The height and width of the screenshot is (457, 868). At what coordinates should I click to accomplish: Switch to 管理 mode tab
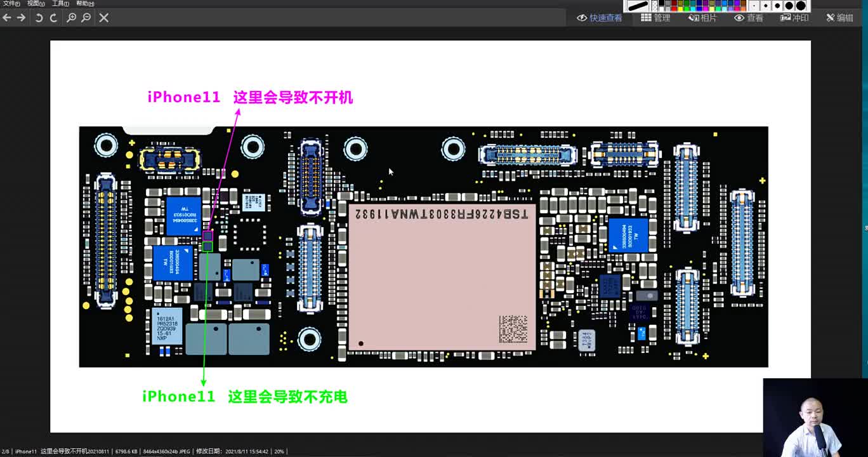[x=655, y=18]
